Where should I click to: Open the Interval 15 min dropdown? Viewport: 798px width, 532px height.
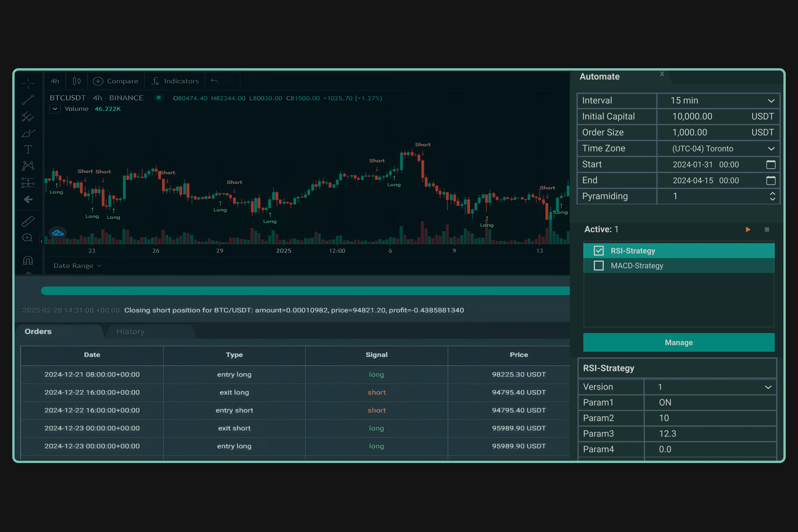[771, 101]
